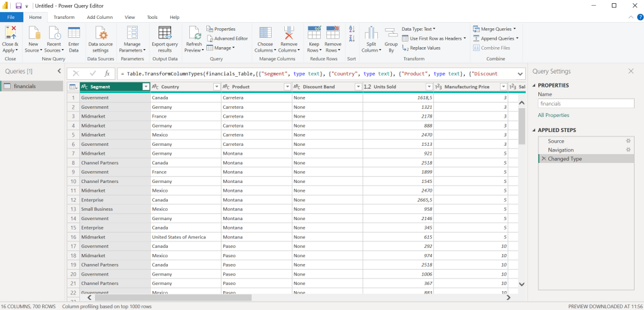644x310 pixels.
Task: Open the Advanced Editor
Action: pyautogui.click(x=227, y=38)
